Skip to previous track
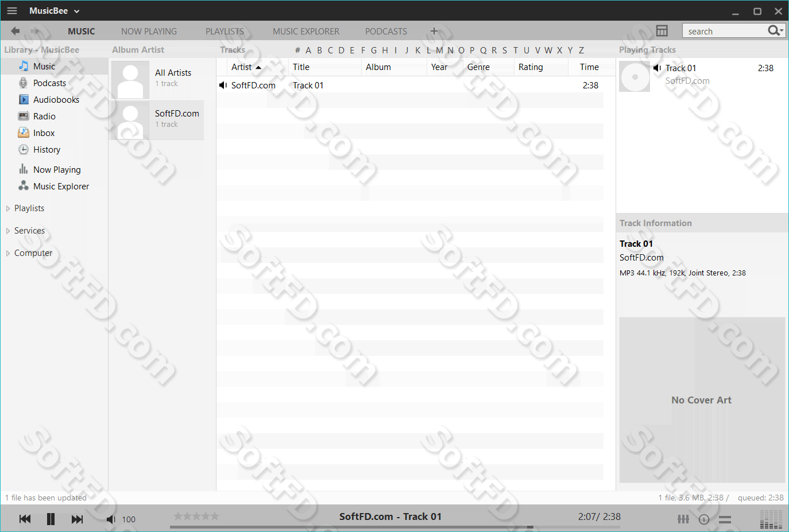Screen dimensions: 789x532 25,519
